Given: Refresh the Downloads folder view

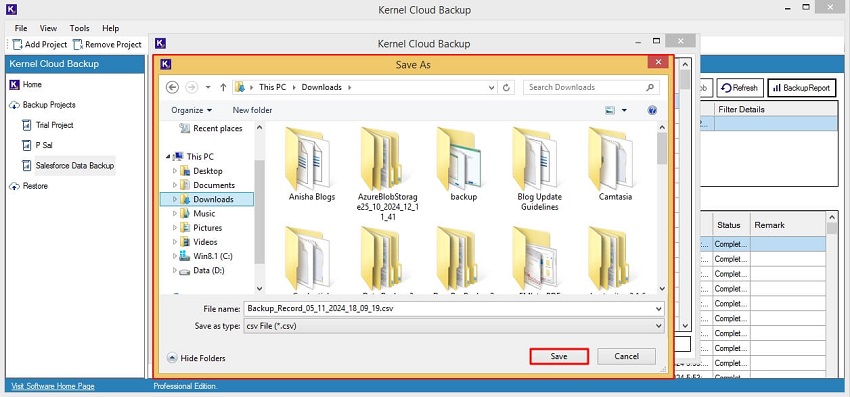Looking at the screenshot, I should (506, 87).
